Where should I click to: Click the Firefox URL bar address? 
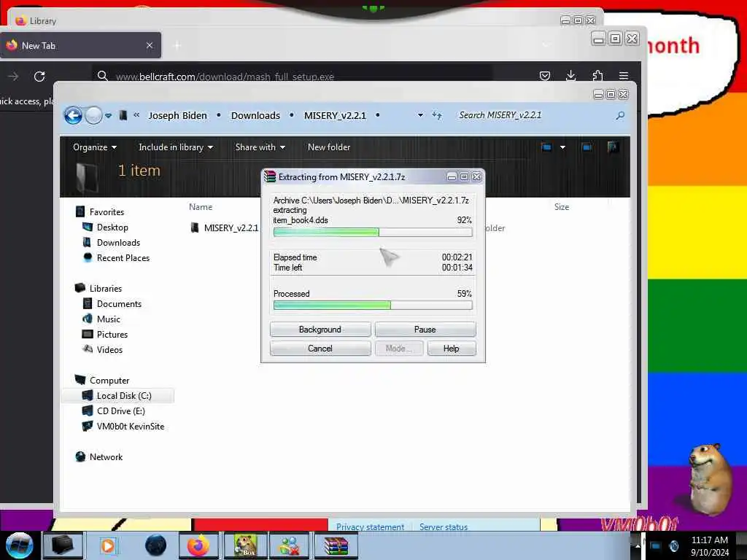[225, 77]
